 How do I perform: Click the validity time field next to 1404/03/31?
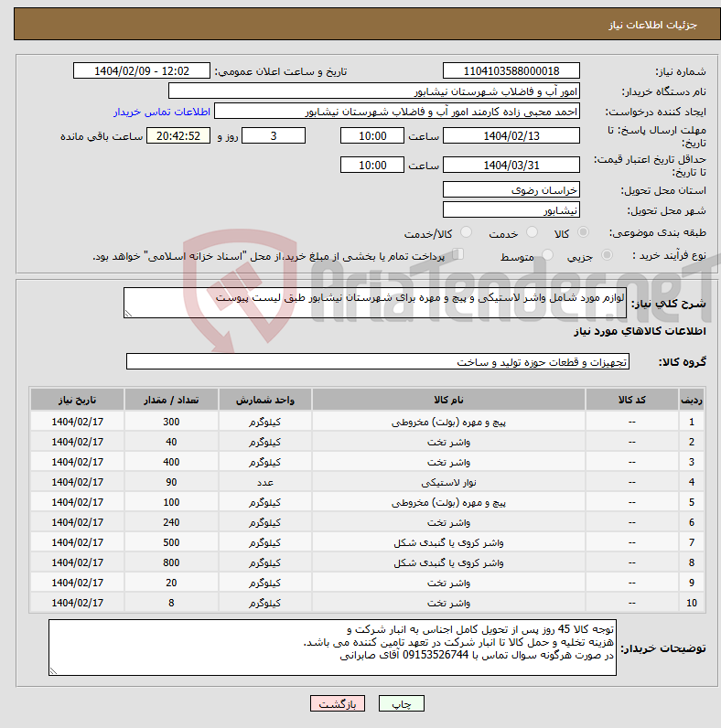372,165
